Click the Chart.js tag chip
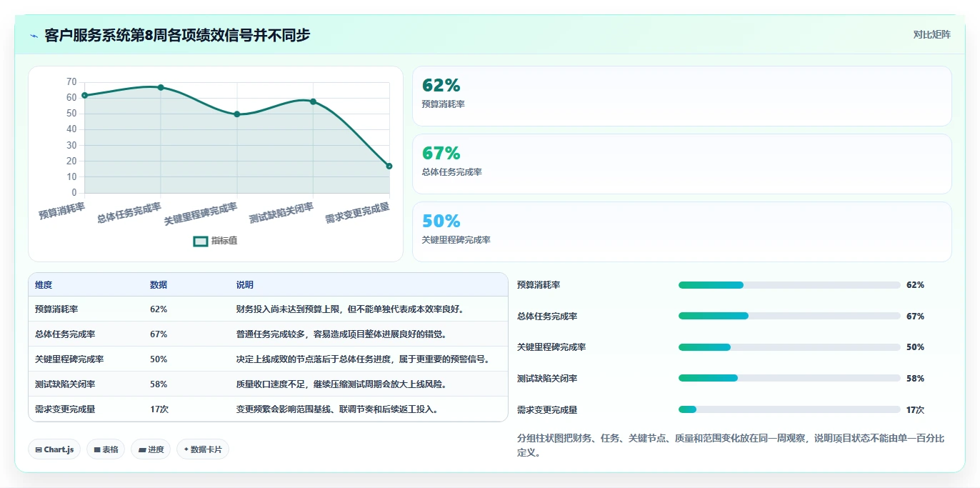Image resolution: width=980 pixels, height=488 pixels. pos(55,449)
